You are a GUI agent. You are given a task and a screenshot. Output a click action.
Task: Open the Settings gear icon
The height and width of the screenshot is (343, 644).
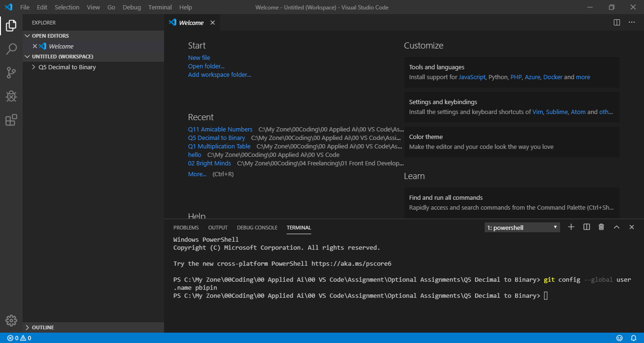tap(11, 320)
